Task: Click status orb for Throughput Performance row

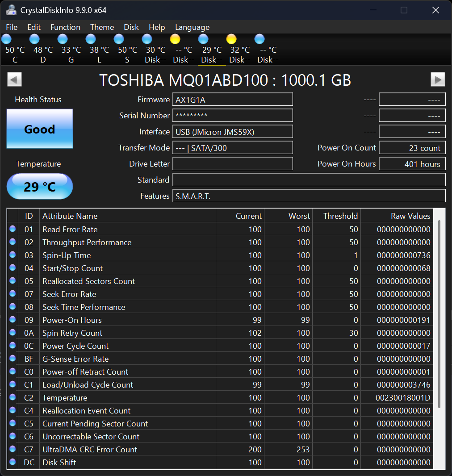Action: 13,242
